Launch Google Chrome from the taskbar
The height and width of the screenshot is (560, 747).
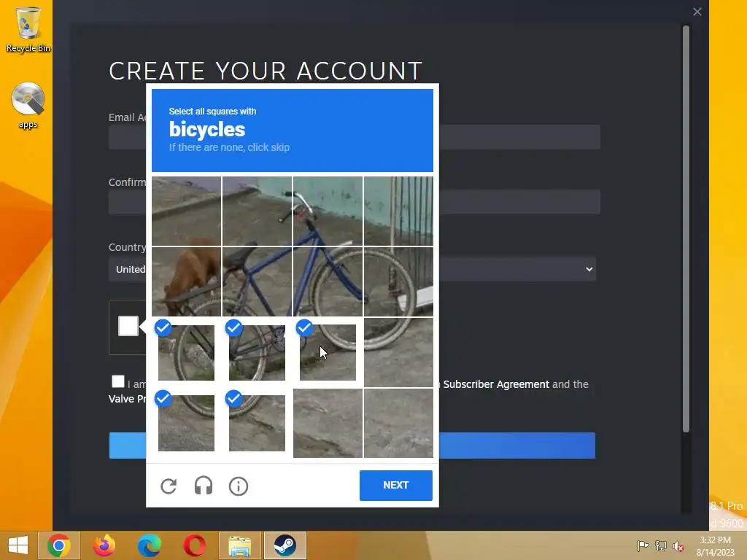[x=59, y=545]
